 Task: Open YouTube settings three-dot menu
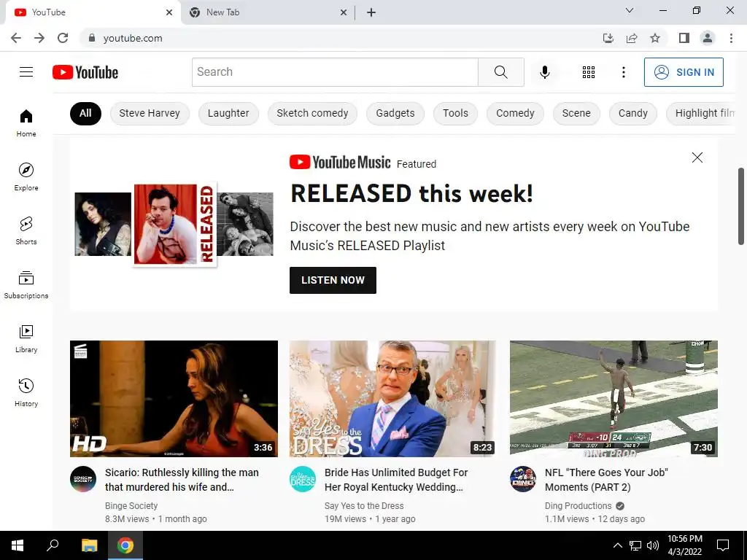(x=623, y=72)
